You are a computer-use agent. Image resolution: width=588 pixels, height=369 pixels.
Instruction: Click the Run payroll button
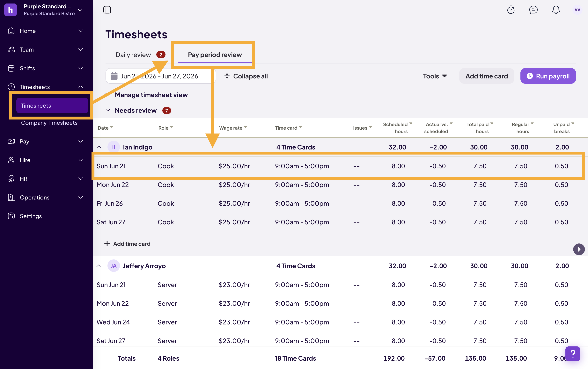(x=548, y=76)
